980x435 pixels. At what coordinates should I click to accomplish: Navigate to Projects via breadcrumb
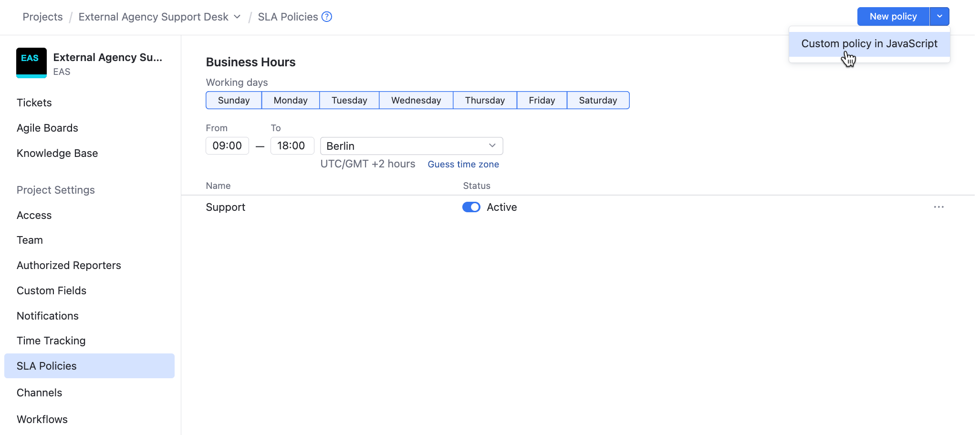[x=42, y=16]
